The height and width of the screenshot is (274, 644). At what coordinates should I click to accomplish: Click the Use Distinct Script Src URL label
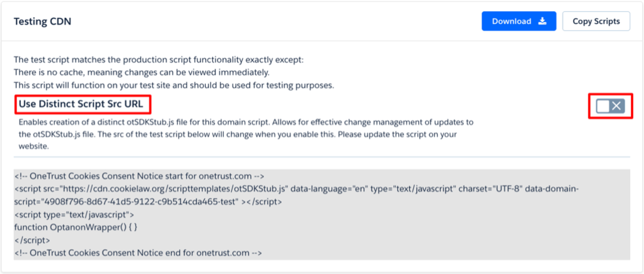point(81,104)
